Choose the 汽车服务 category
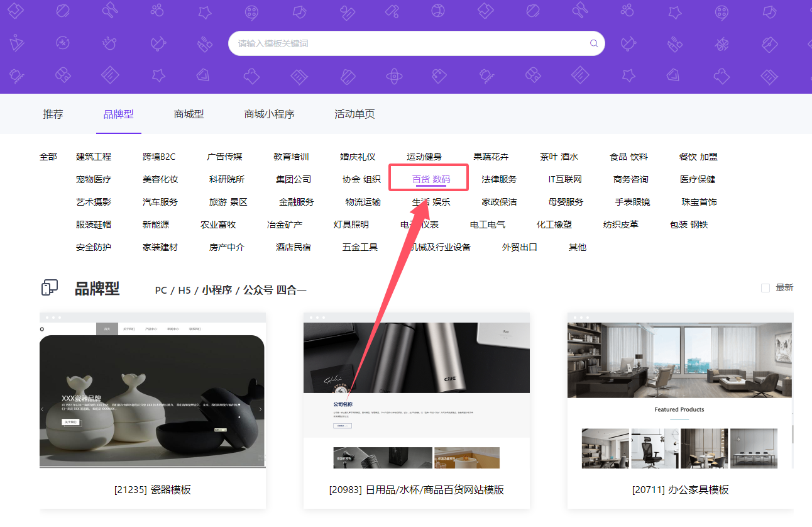The height and width of the screenshot is (527, 812). point(160,202)
